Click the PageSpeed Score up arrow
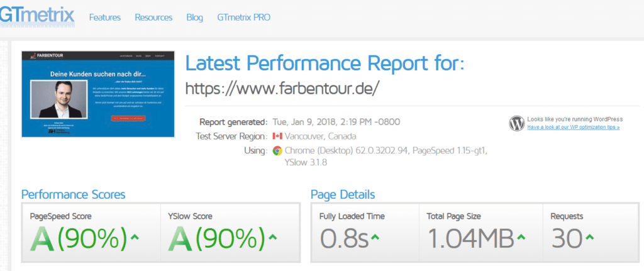This screenshot has width=644, height=271. coord(135,237)
